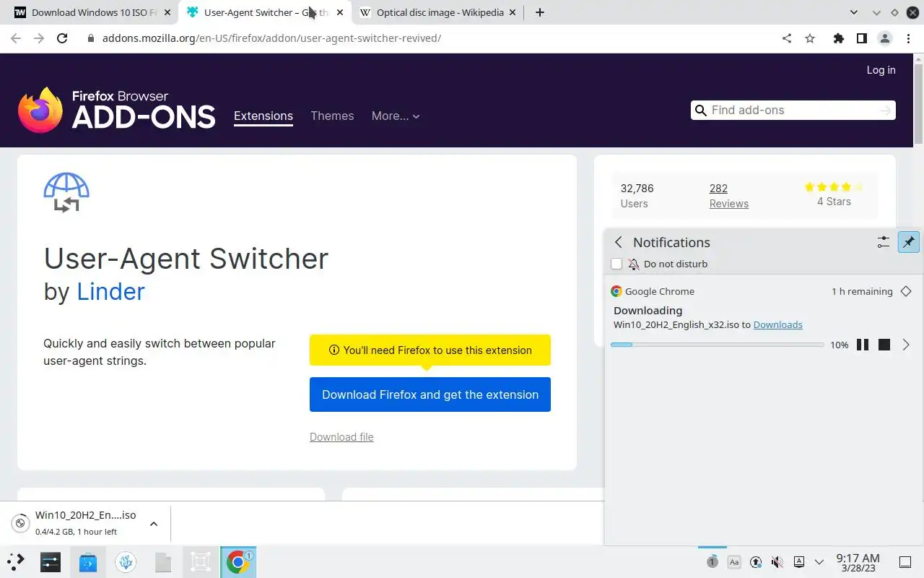This screenshot has height=578, width=924.
Task: Open the Discover software center in the taskbar
Action: pyautogui.click(x=88, y=561)
